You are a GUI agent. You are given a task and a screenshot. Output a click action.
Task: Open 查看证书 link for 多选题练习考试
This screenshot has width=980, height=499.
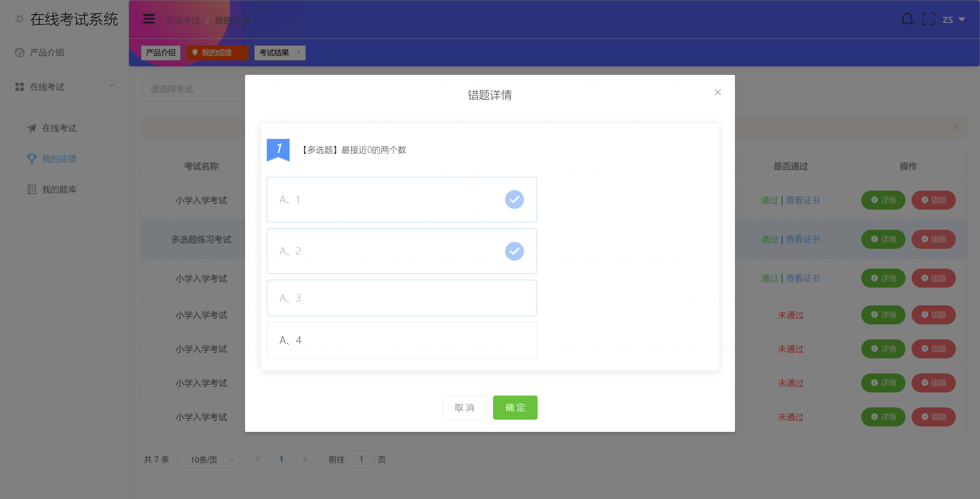(x=803, y=239)
